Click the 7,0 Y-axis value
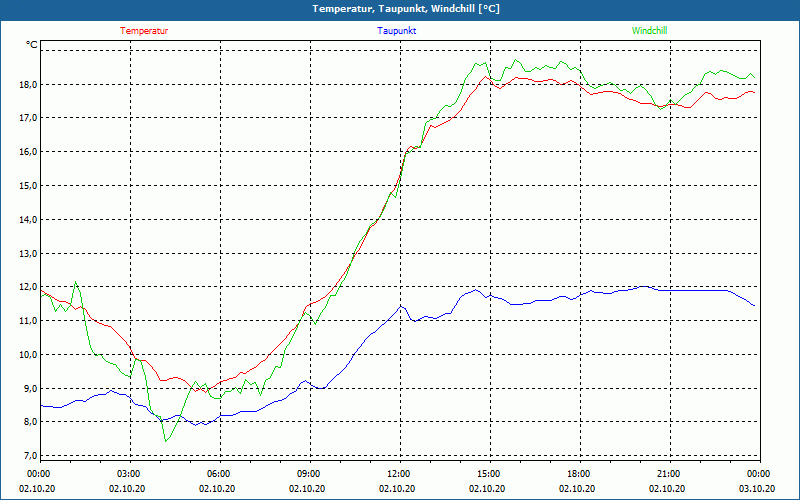The height and width of the screenshot is (500, 800). 31,456
